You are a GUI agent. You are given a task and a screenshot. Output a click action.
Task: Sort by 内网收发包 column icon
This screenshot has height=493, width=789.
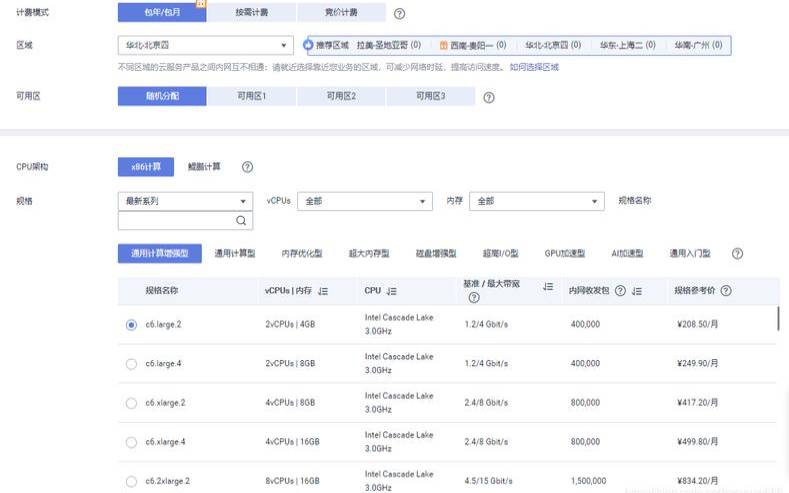(637, 291)
